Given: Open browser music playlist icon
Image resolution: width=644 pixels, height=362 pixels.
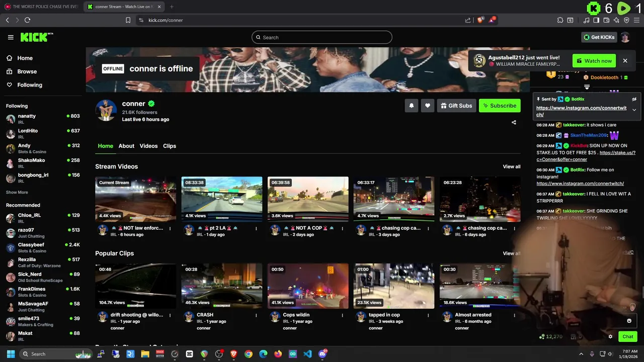Looking at the screenshot, I should coord(586,20).
